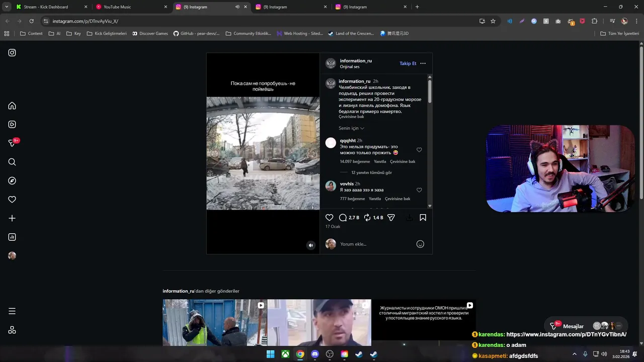Toggle microphone icon in system tray
The width and height of the screenshot is (644, 362).
click(585, 354)
